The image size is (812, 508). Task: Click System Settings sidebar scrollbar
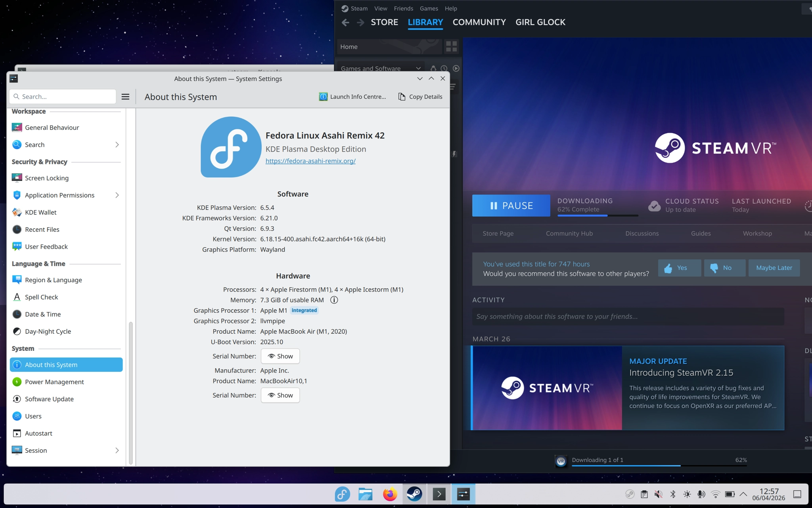click(131, 393)
